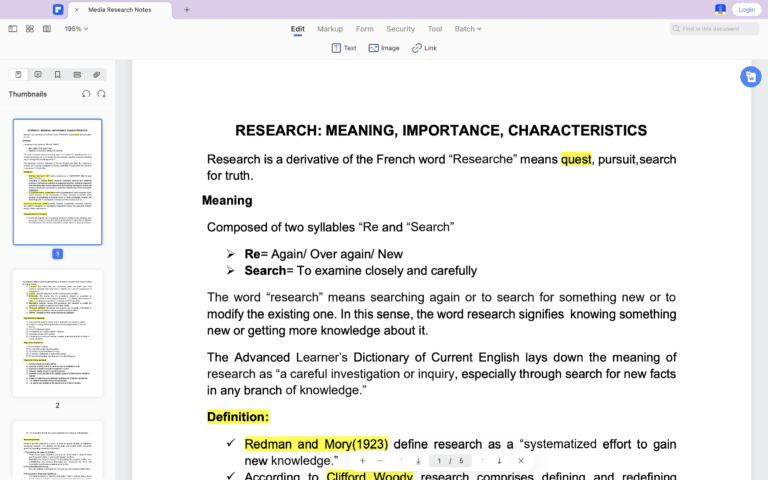Open the attachments panel with paperclip icon
768x480 pixels.
[96, 75]
